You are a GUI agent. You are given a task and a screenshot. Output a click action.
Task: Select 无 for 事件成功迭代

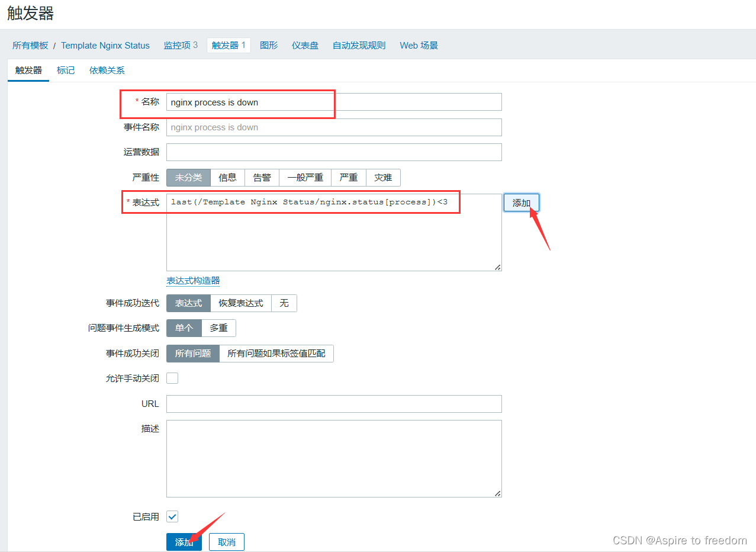284,303
